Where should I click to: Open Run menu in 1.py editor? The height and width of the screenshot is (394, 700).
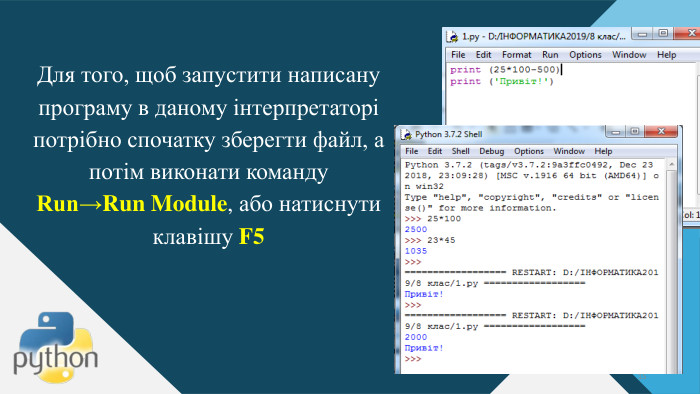[x=550, y=55]
